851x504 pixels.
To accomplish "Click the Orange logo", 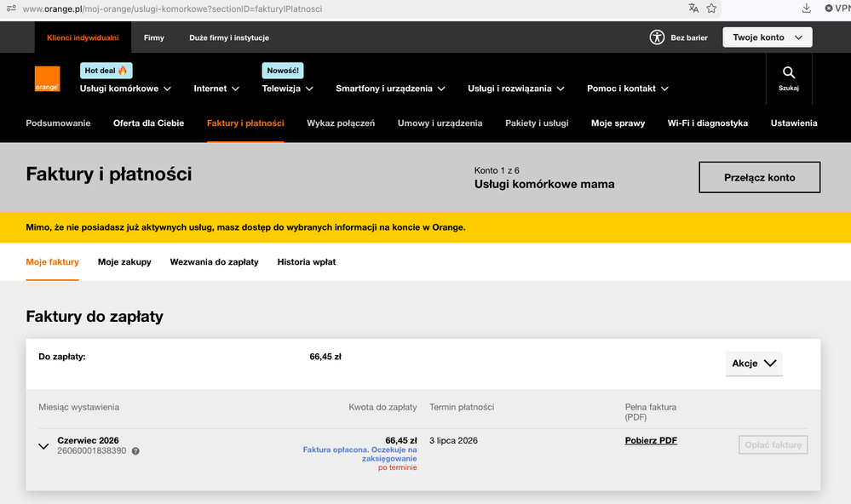I will pyautogui.click(x=47, y=78).
